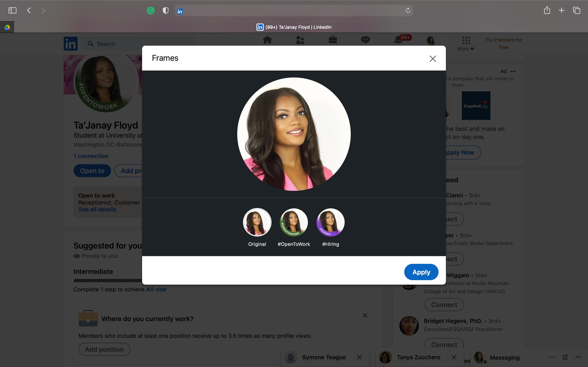Close the Frames dialog with the X

(x=432, y=59)
